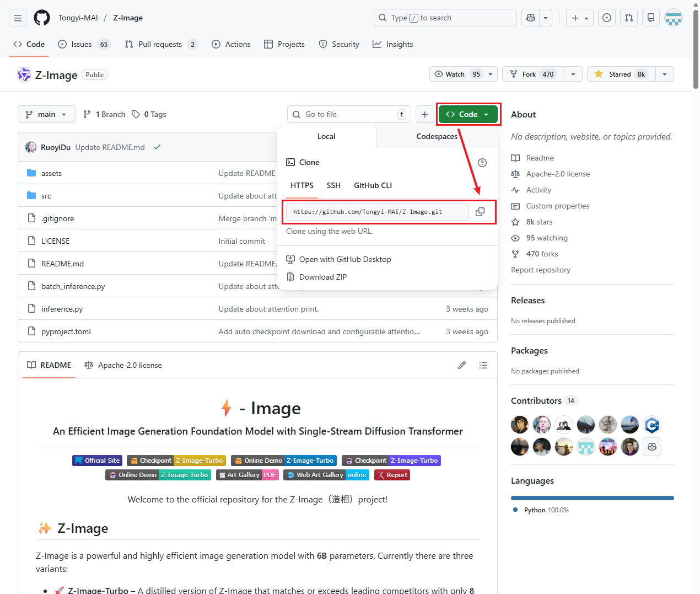Copy the HTTPS clone URL to clipboard

click(x=480, y=212)
